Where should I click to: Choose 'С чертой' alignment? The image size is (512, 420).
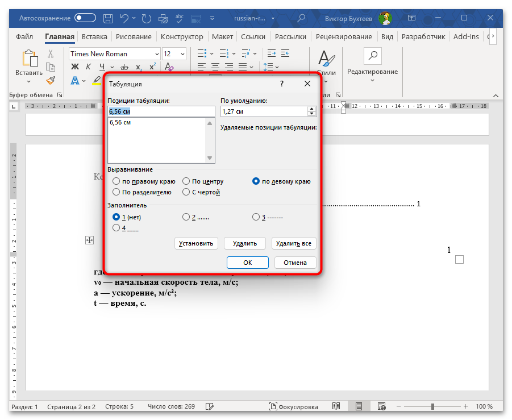click(x=201, y=192)
